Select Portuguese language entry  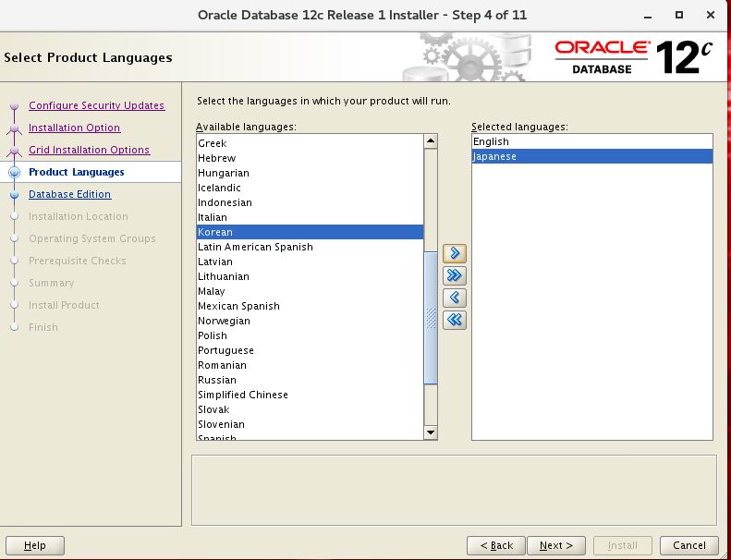pyautogui.click(x=310, y=350)
